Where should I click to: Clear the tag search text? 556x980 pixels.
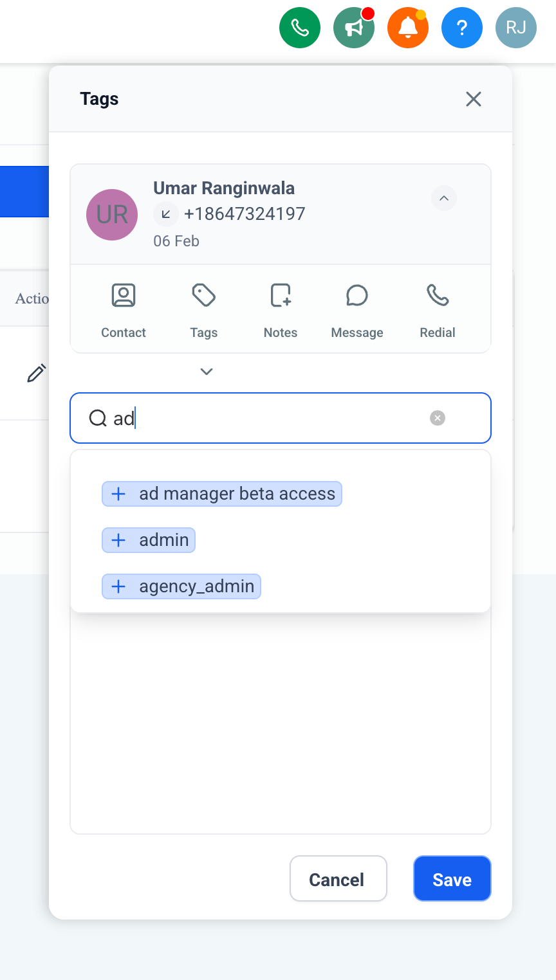438,418
